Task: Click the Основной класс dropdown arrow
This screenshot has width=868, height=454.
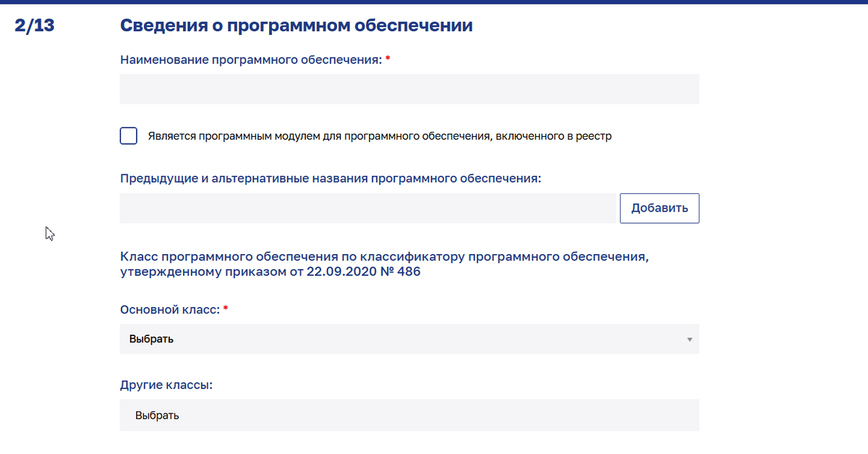Action: pyautogui.click(x=689, y=339)
